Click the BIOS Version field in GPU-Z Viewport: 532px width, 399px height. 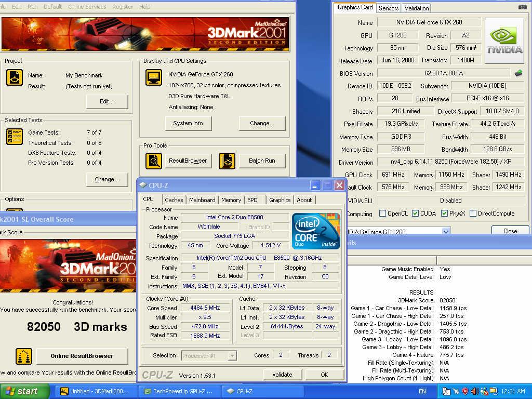(x=444, y=73)
